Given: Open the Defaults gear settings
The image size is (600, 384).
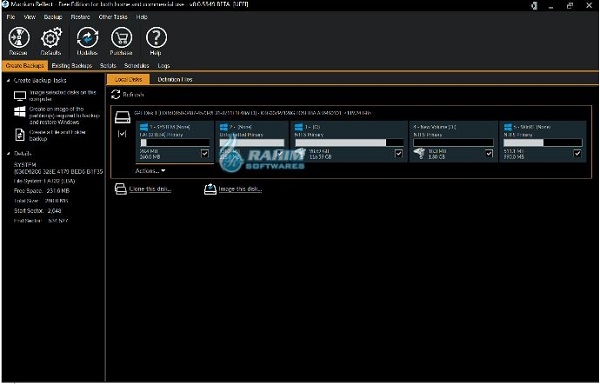Looking at the screenshot, I should click(51, 42).
